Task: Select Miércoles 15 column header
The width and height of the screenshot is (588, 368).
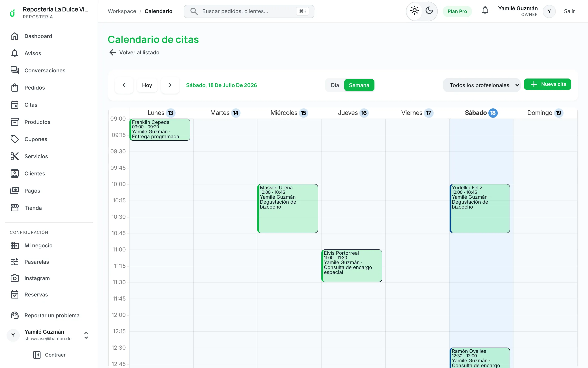Action: [289, 113]
